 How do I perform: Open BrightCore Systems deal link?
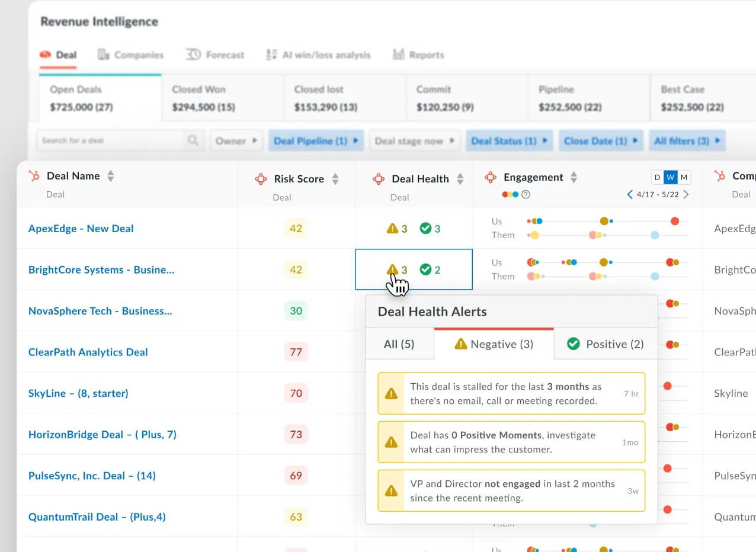click(x=101, y=269)
